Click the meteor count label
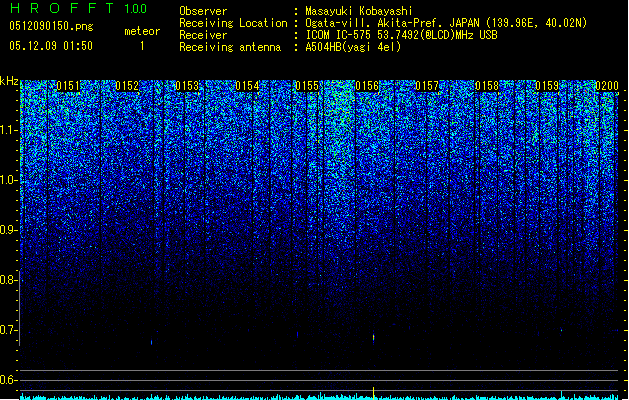 pos(142,31)
